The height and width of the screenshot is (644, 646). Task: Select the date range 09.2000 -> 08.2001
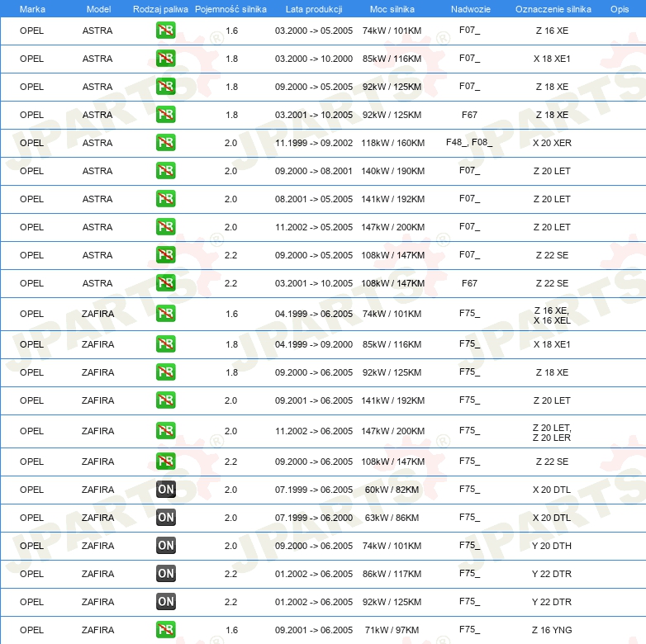coord(314,171)
